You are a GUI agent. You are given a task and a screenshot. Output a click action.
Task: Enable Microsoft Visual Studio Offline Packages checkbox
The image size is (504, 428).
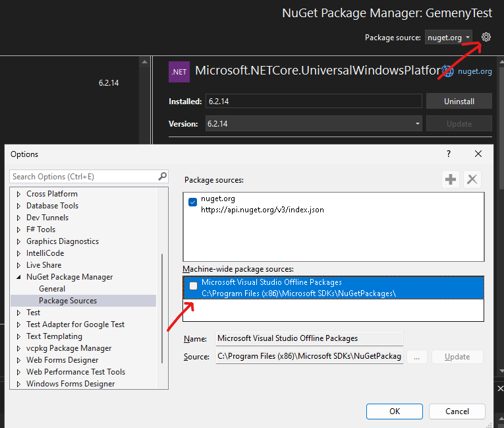click(193, 286)
